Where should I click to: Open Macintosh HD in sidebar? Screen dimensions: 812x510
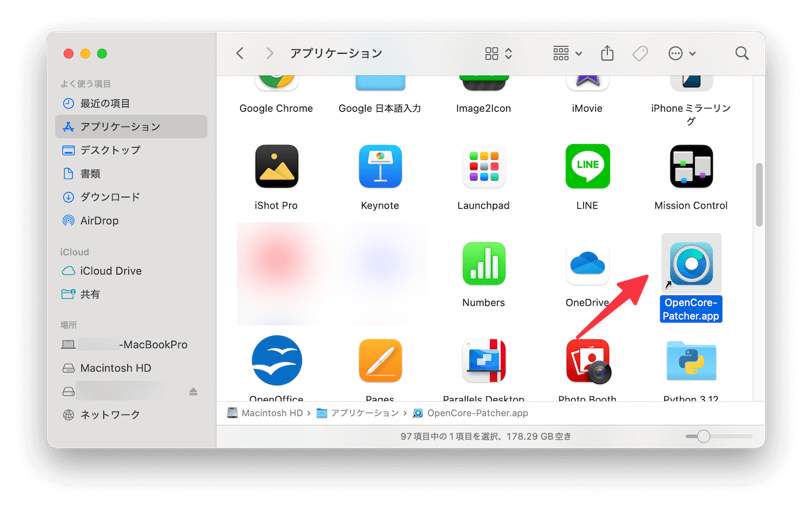click(131, 368)
